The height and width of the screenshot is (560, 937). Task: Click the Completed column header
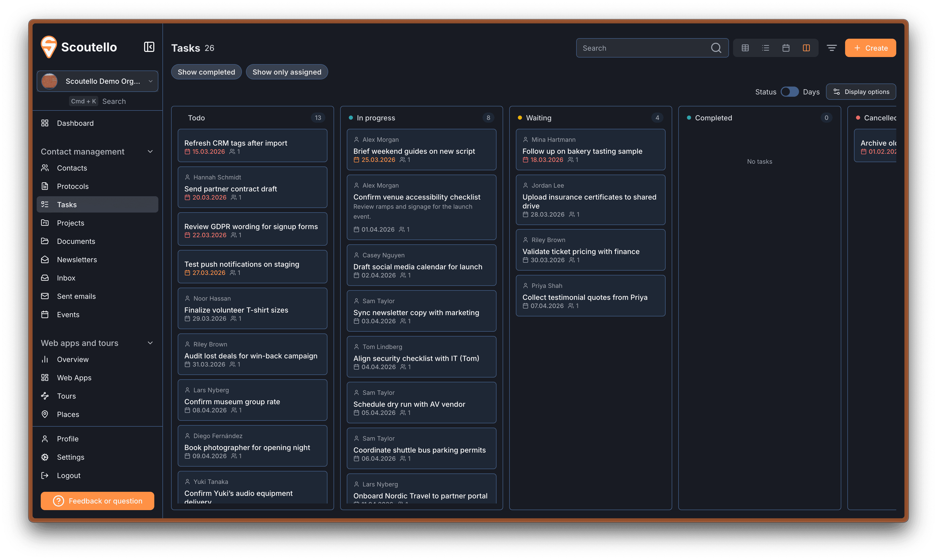[760, 118]
